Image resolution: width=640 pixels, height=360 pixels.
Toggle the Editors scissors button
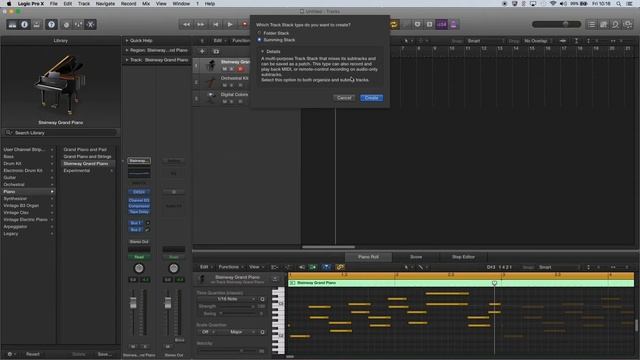tap(91, 24)
